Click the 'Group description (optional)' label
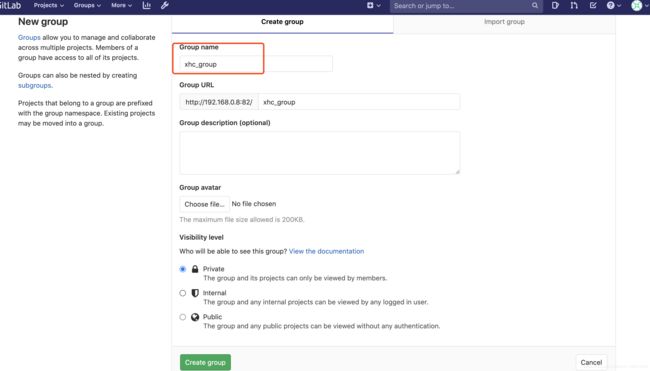The width and height of the screenshot is (650, 371). click(225, 123)
